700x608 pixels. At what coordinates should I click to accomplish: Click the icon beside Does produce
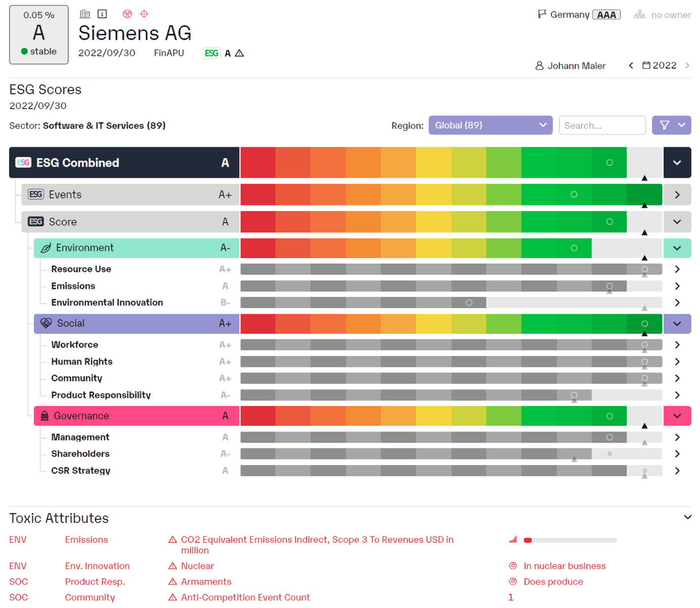tap(513, 581)
